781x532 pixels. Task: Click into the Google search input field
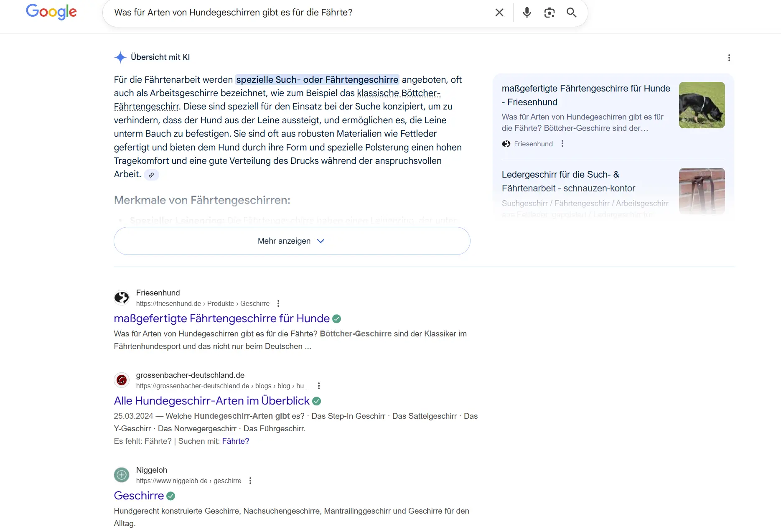click(x=293, y=13)
